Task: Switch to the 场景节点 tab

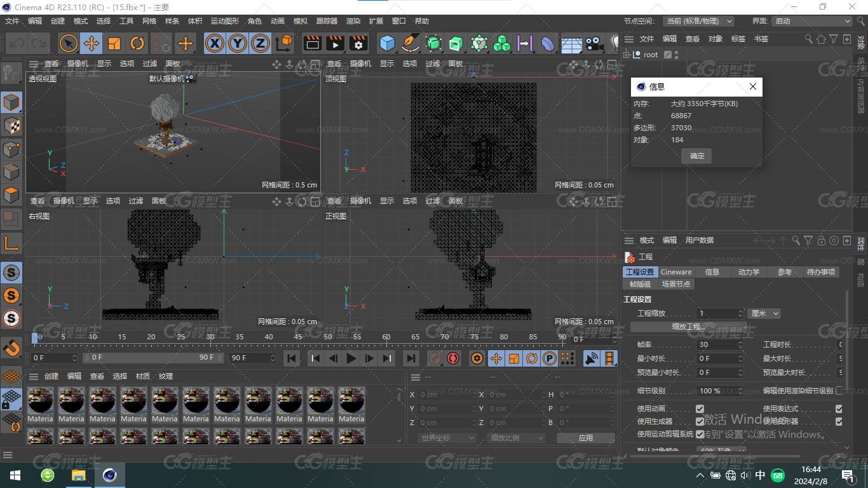Action: tap(676, 284)
